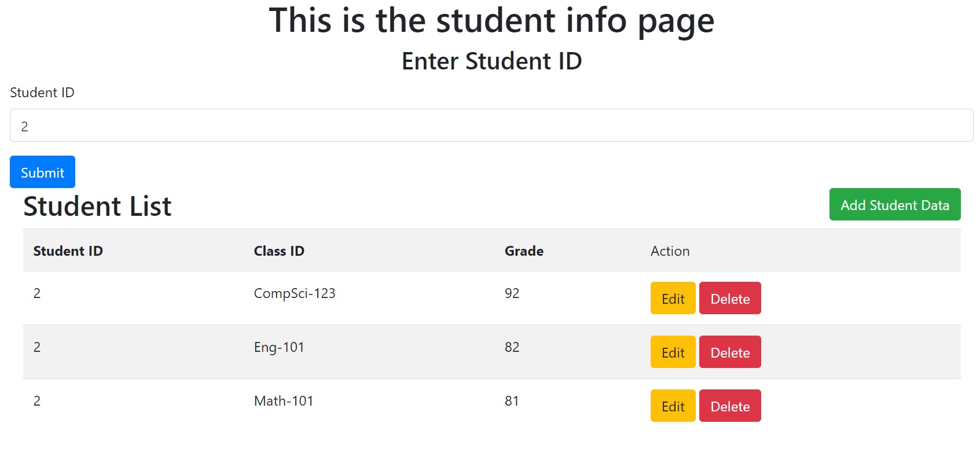Viewport: 980px width, 471px height.
Task: Click the Student ID column header
Action: pyautogui.click(x=68, y=251)
